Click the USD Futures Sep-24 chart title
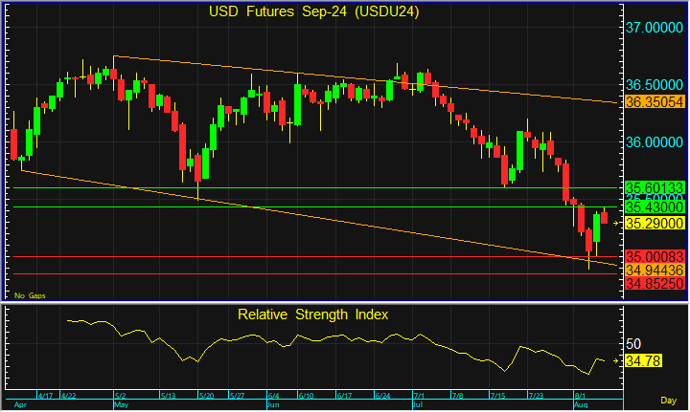 (x=315, y=12)
